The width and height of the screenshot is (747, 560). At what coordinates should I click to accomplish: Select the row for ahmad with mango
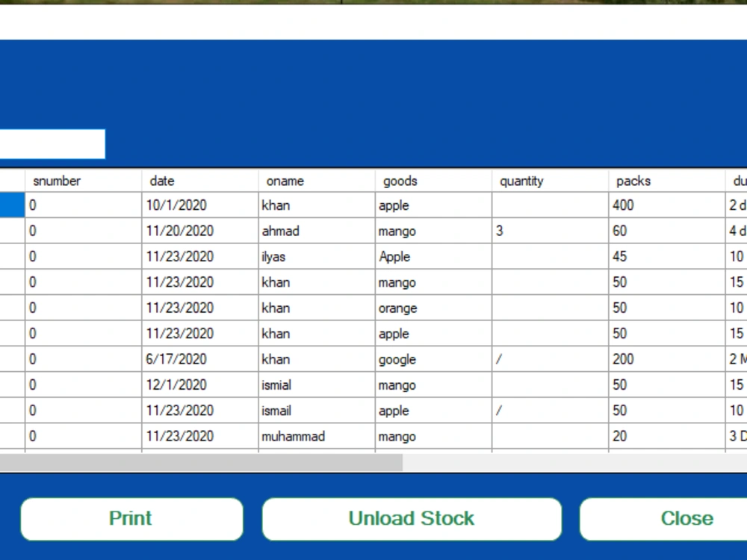click(299, 231)
